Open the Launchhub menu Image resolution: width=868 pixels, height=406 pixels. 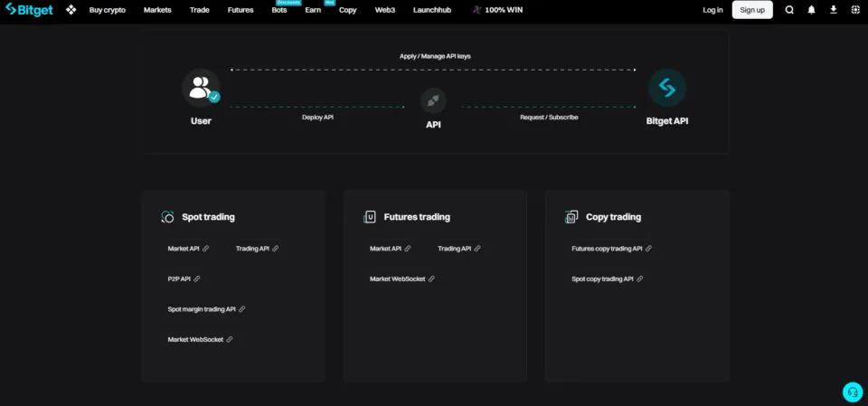(432, 10)
